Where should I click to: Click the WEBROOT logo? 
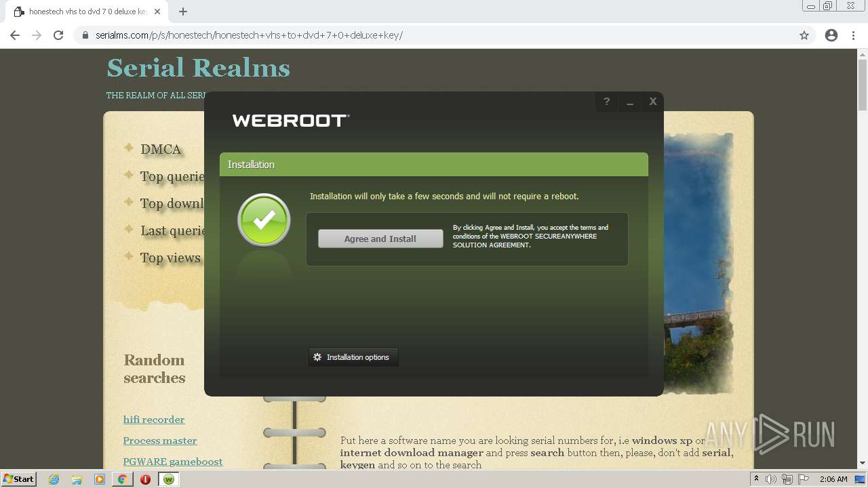(291, 121)
